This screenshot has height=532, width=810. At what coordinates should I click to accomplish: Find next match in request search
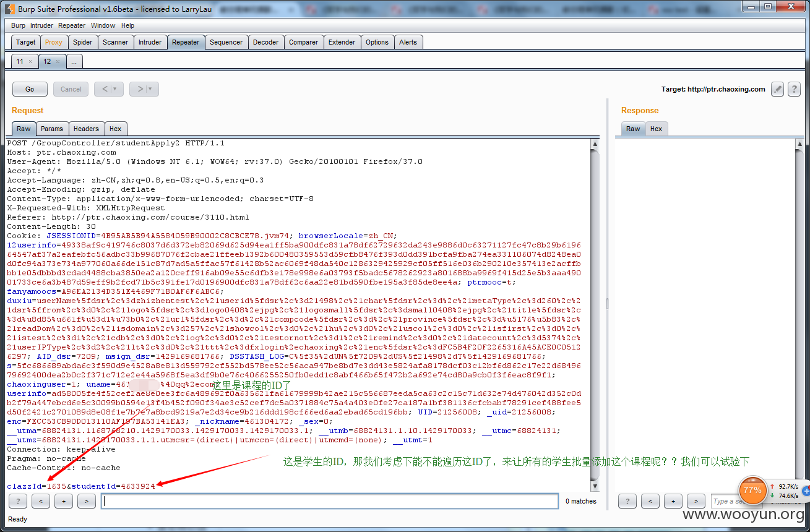coord(87,501)
